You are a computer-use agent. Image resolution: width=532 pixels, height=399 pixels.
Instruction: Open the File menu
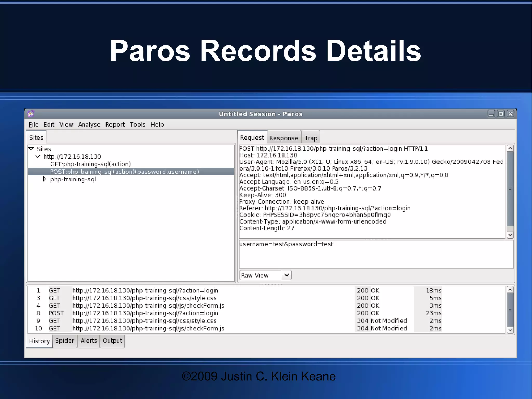click(34, 125)
